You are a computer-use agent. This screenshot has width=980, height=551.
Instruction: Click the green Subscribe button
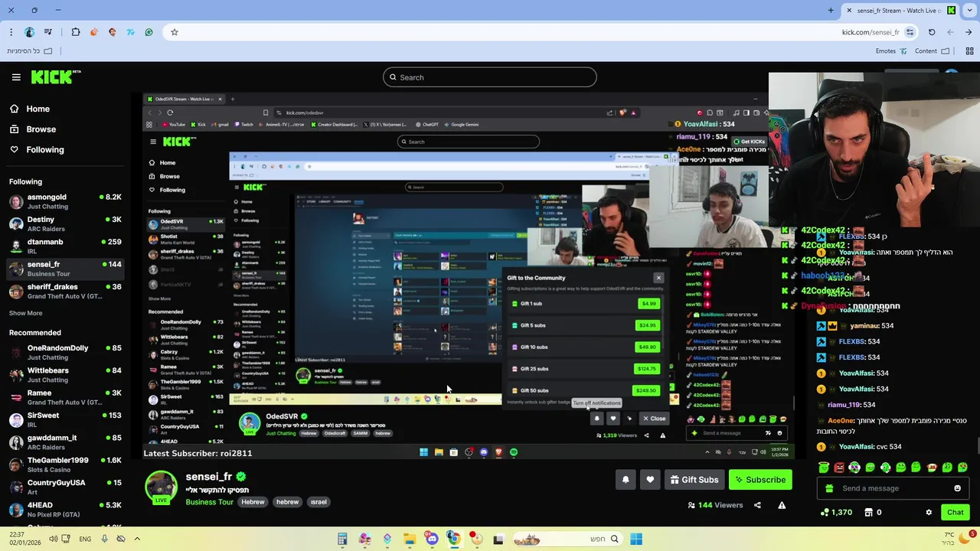point(760,480)
